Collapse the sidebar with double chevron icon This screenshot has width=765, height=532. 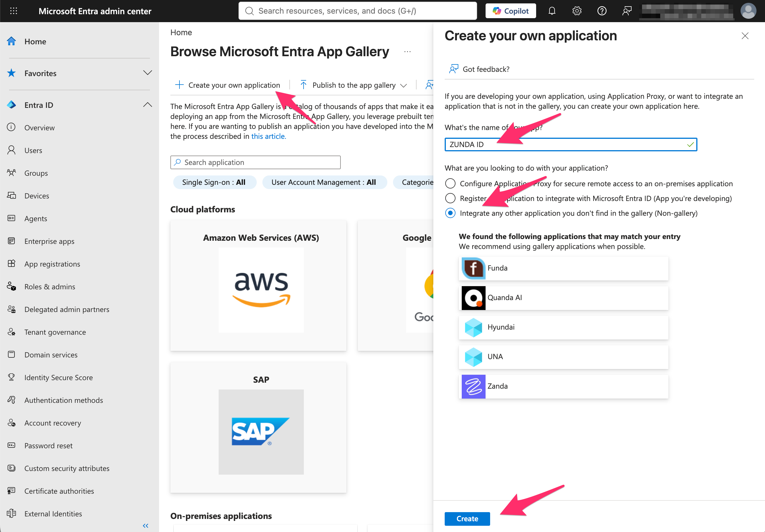pos(146,525)
